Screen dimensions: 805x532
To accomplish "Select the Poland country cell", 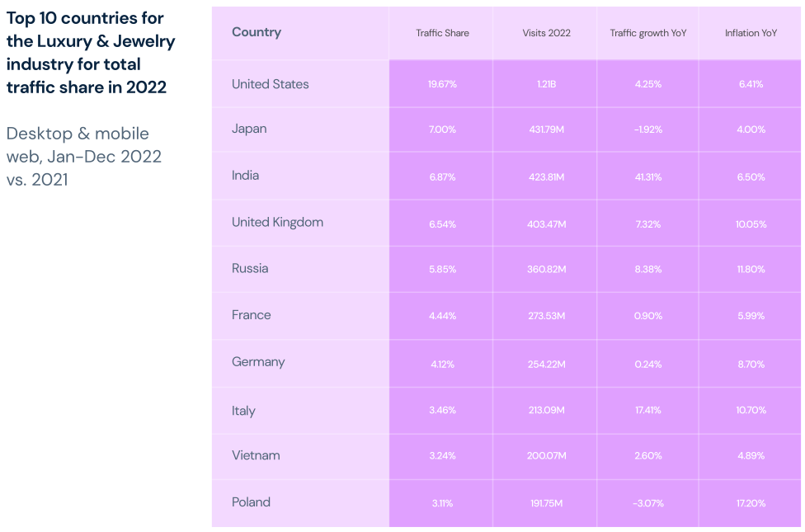I will pyautogui.click(x=251, y=502).
